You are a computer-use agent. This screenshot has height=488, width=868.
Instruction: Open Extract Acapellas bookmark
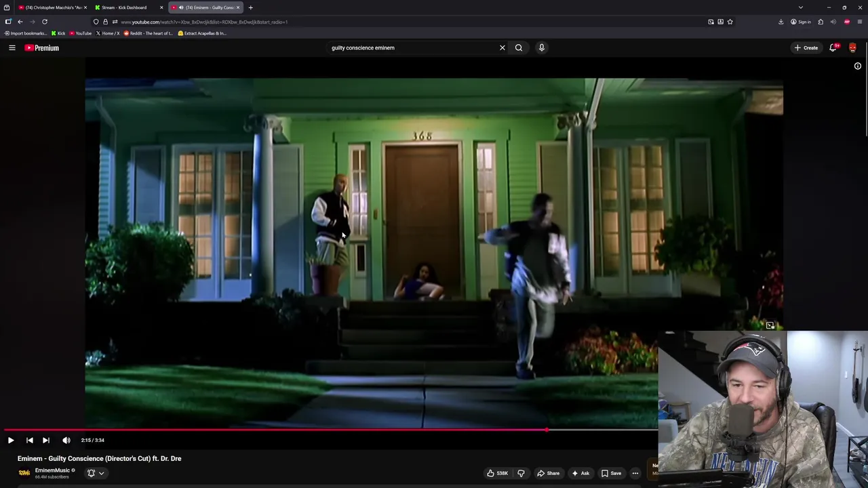pyautogui.click(x=202, y=33)
